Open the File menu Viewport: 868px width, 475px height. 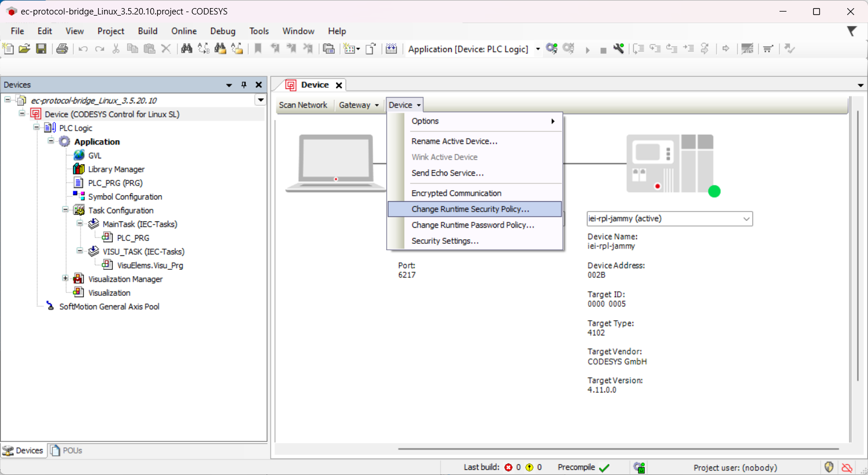[x=17, y=31]
